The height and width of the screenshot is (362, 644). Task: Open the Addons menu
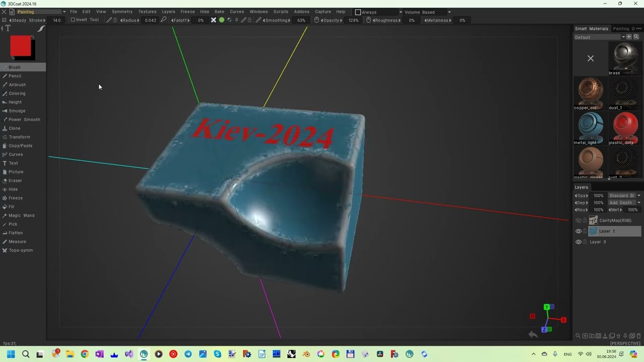(x=301, y=12)
